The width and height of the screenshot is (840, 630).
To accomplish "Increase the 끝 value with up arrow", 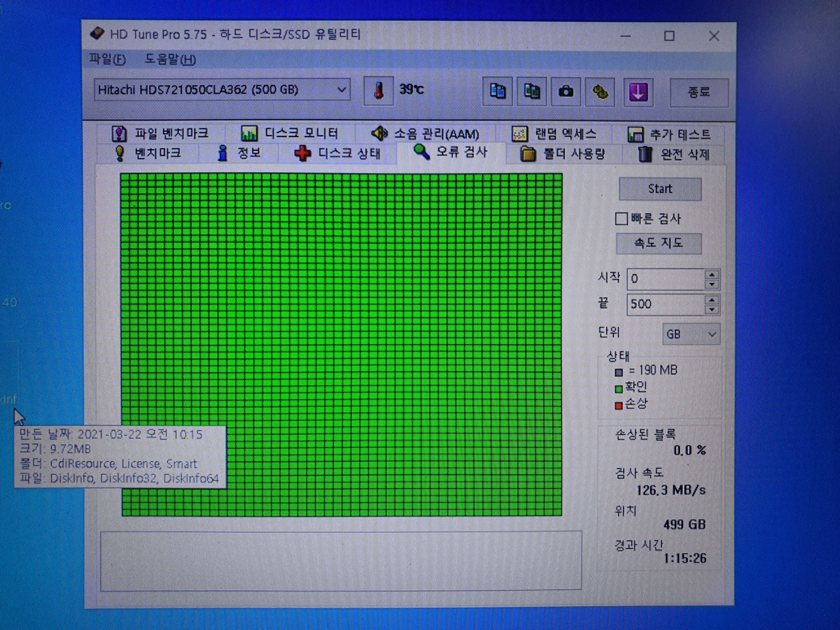I will (x=712, y=300).
